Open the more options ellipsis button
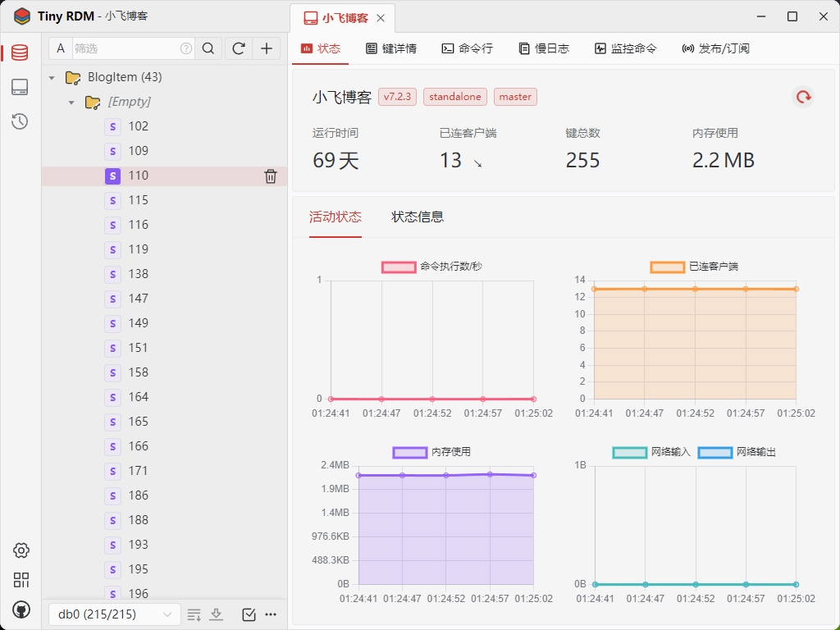Viewport: 840px width, 630px height. (272, 614)
